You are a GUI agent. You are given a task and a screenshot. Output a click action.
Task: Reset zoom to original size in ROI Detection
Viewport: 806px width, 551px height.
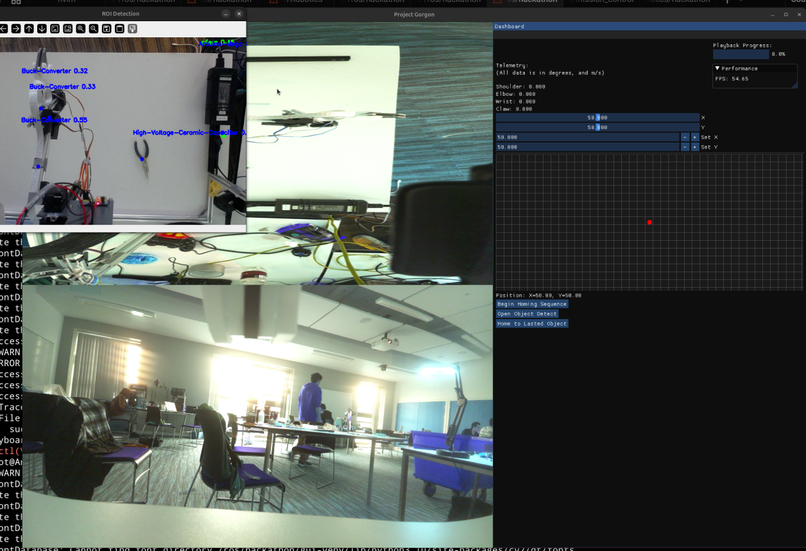54,29
